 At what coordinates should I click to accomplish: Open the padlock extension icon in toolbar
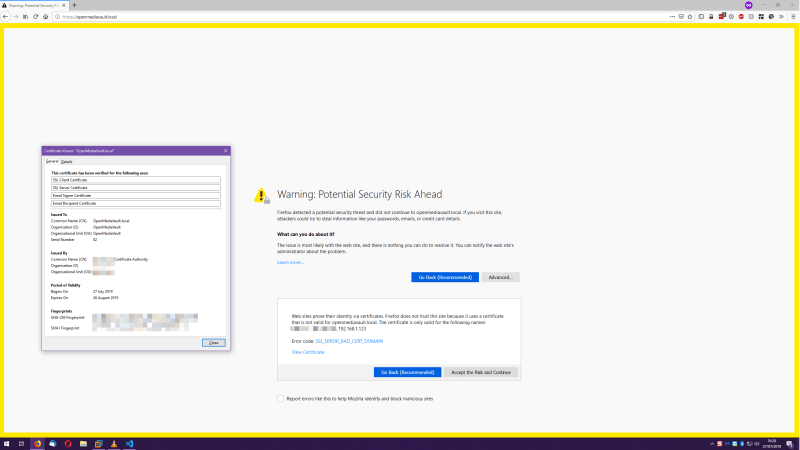711,17
